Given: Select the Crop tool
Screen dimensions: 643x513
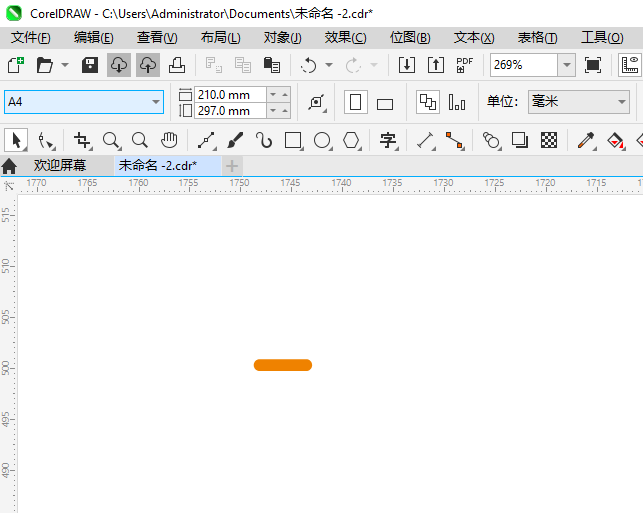Looking at the screenshot, I should [83, 141].
